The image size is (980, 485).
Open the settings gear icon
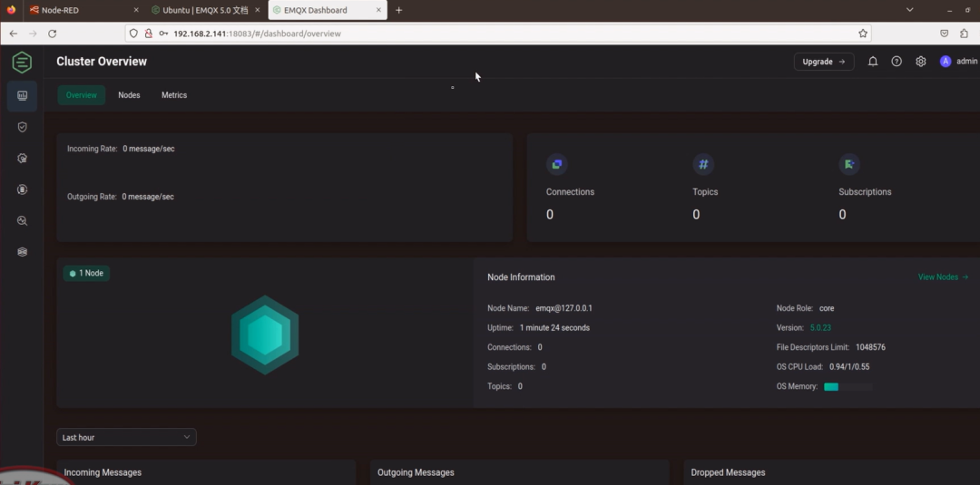[921, 61]
